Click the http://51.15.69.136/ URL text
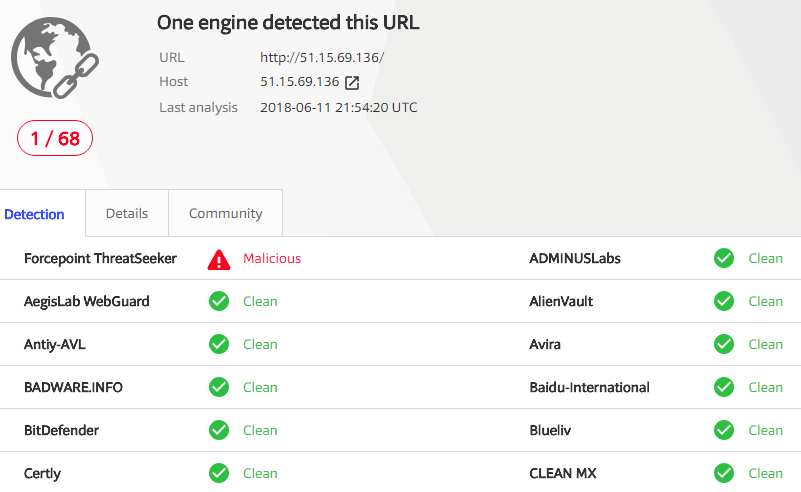The height and width of the screenshot is (492, 801). click(x=322, y=57)
